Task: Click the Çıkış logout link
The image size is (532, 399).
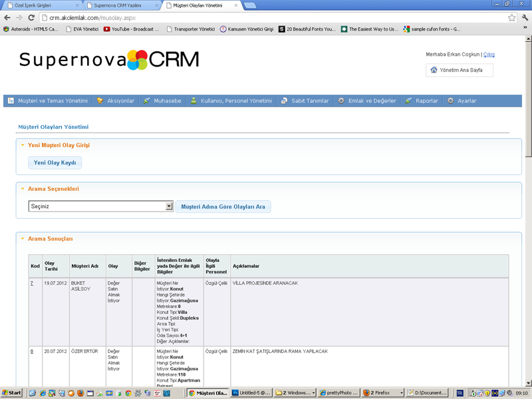Action: (489, 55)
